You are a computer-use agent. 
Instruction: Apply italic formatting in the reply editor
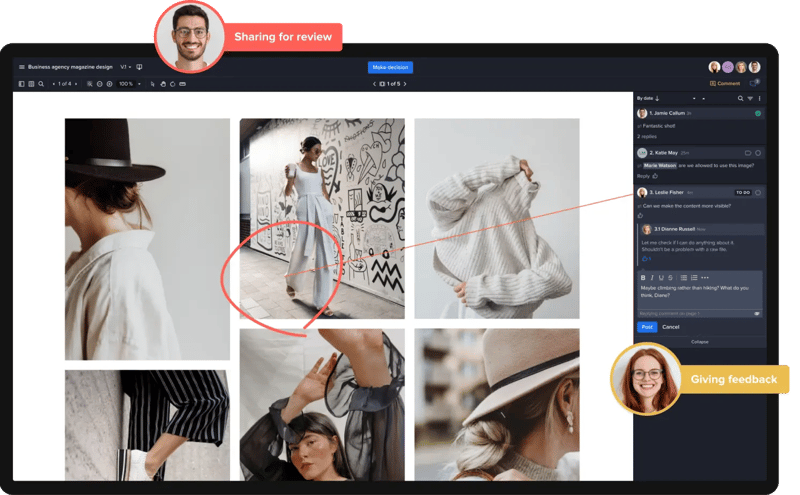pos(652,277)
